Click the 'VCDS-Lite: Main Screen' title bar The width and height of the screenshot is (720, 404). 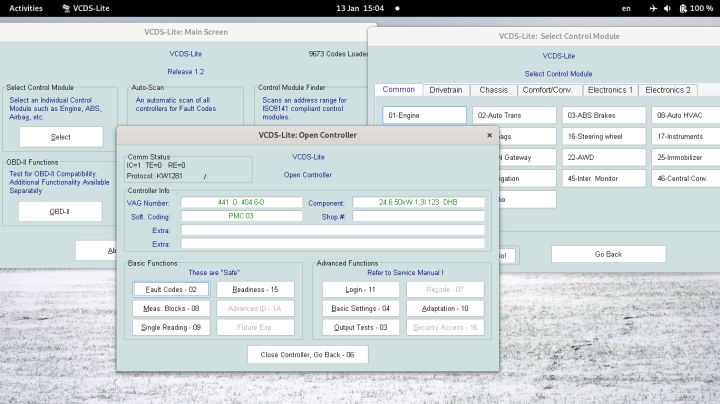tap(186, 32)
